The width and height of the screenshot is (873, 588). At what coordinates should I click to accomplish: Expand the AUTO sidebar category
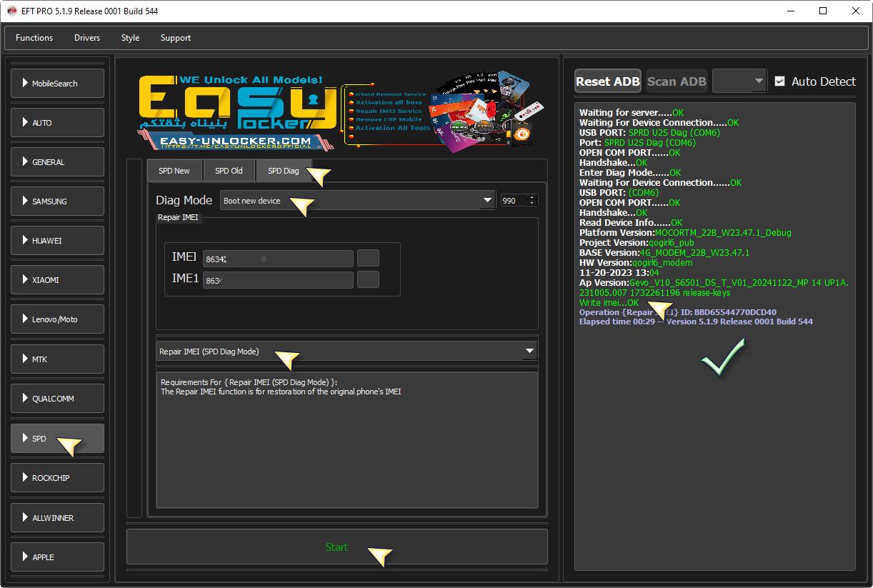57,123
